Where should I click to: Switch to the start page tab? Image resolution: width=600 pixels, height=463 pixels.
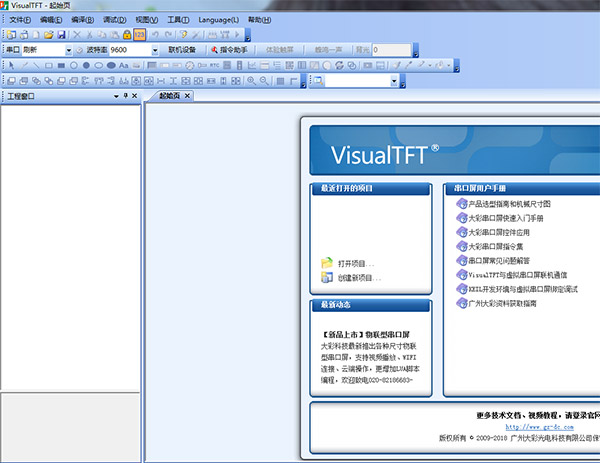[x=170, y=96]
